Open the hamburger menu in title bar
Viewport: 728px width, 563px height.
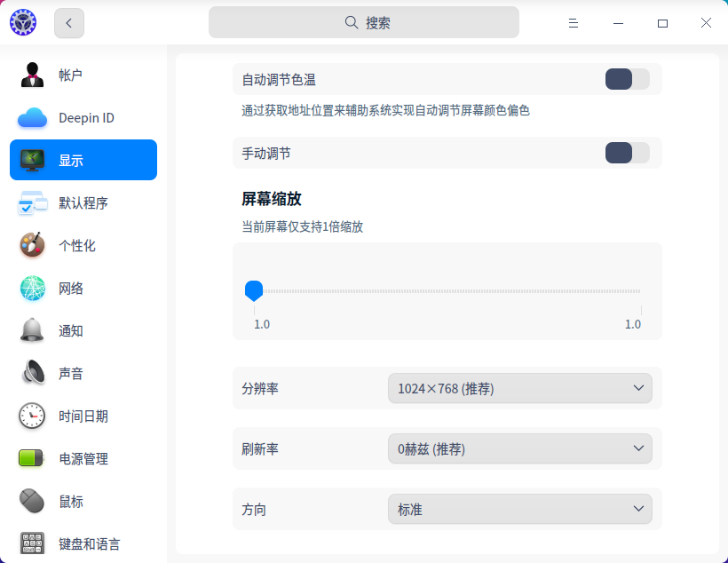click(574, 22)
